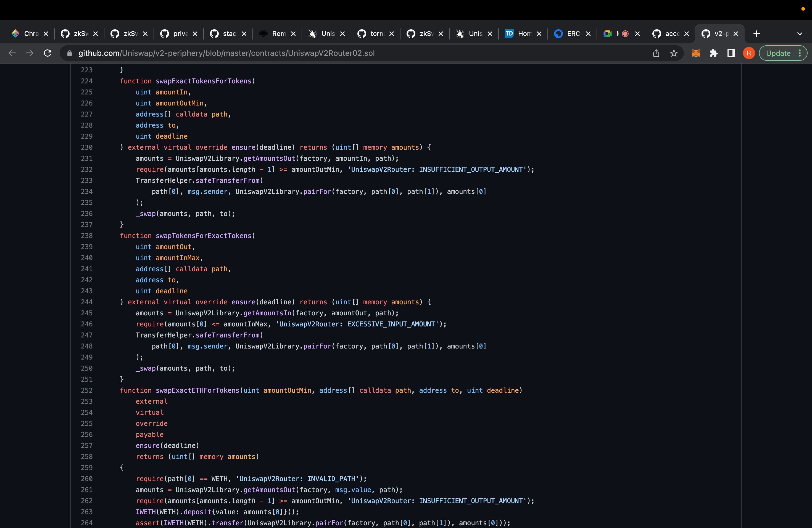The height and width of the screenshot is (528, 812).
Task: Click _swap call on line 236
Action: point(146,213)
